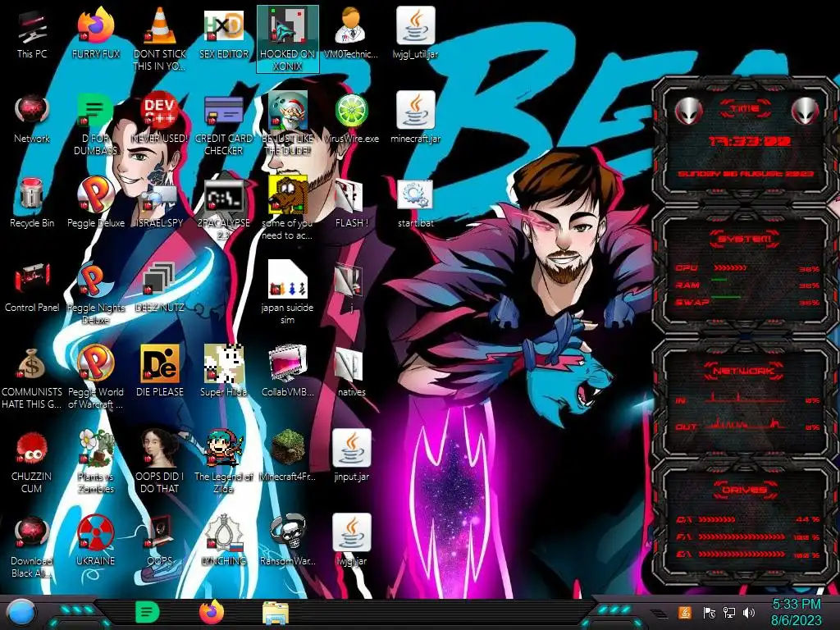Open the minecraft.jar file
The height and width of the screenshot is (630, 840).
[415, 118]
